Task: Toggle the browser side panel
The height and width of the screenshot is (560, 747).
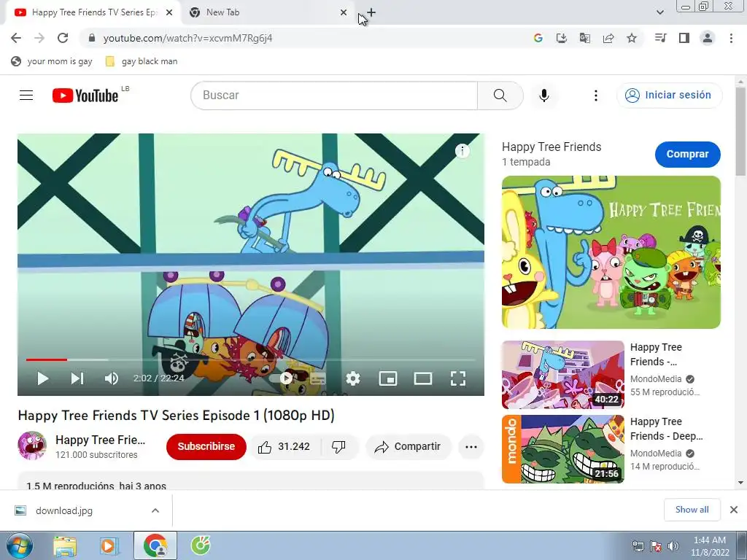Action: [x=684, y=38]
